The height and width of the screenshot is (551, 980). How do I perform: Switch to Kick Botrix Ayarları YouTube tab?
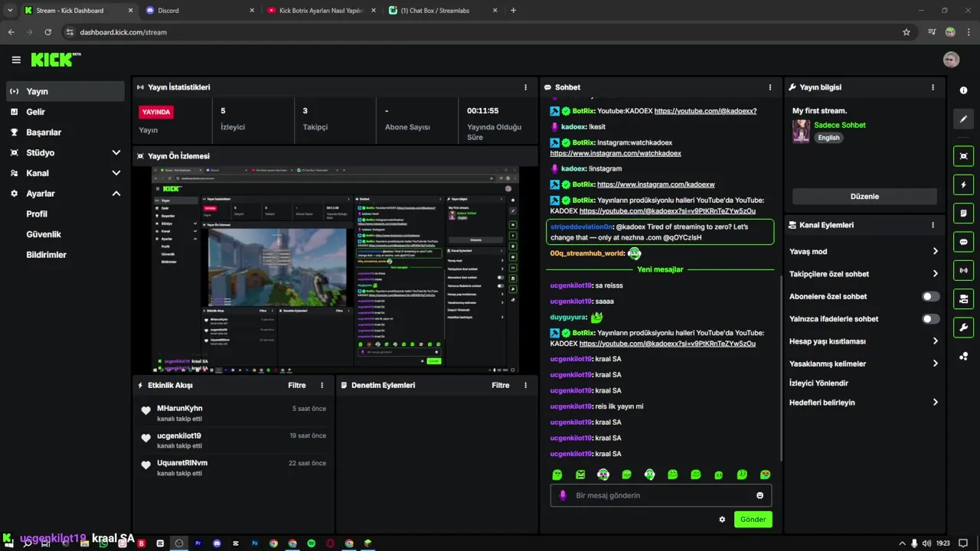[320, 11]
